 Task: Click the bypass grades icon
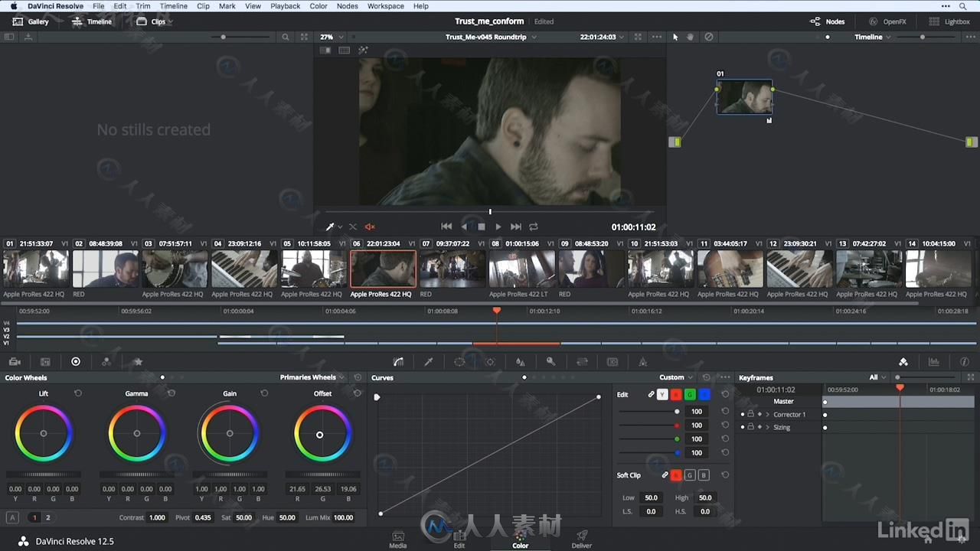pyautogui.click(x=709, y=37)
